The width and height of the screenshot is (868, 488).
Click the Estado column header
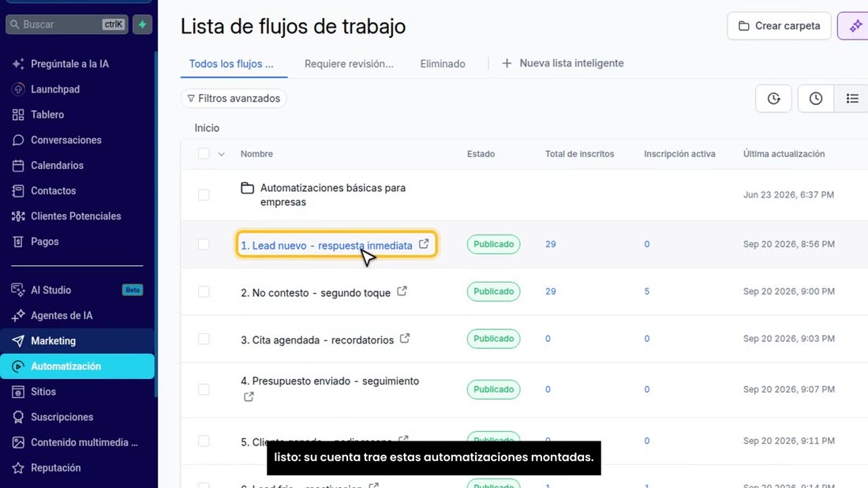click(x=481, y=154)
